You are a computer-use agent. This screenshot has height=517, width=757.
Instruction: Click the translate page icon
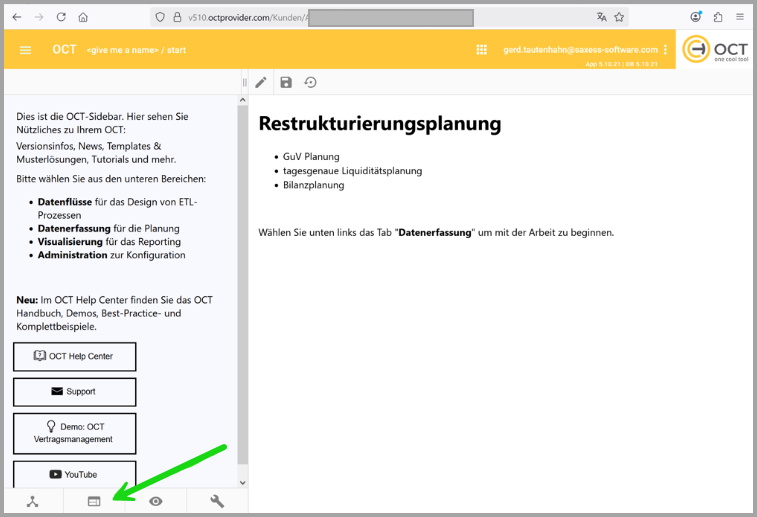point(602,17)
